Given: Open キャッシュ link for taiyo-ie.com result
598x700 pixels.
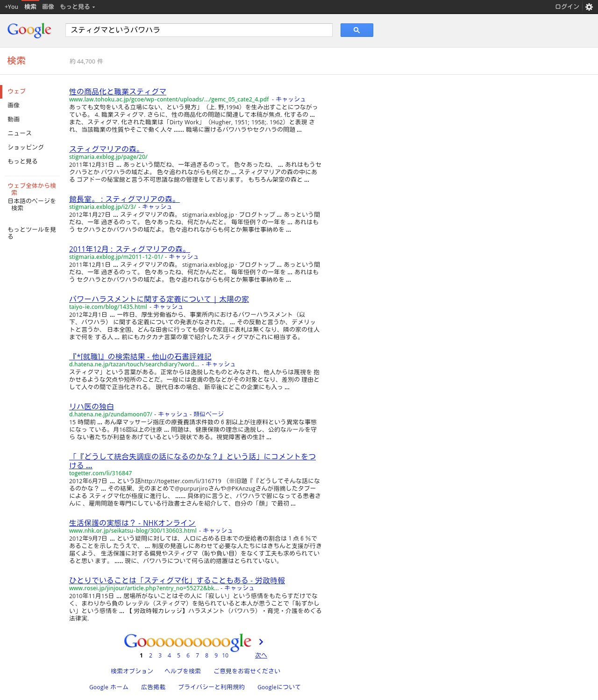Looking at the screenshot, I should click(x=168, y=307).
